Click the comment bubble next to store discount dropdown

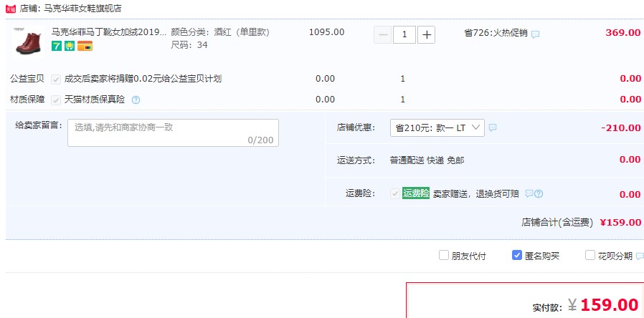[493, 127]
